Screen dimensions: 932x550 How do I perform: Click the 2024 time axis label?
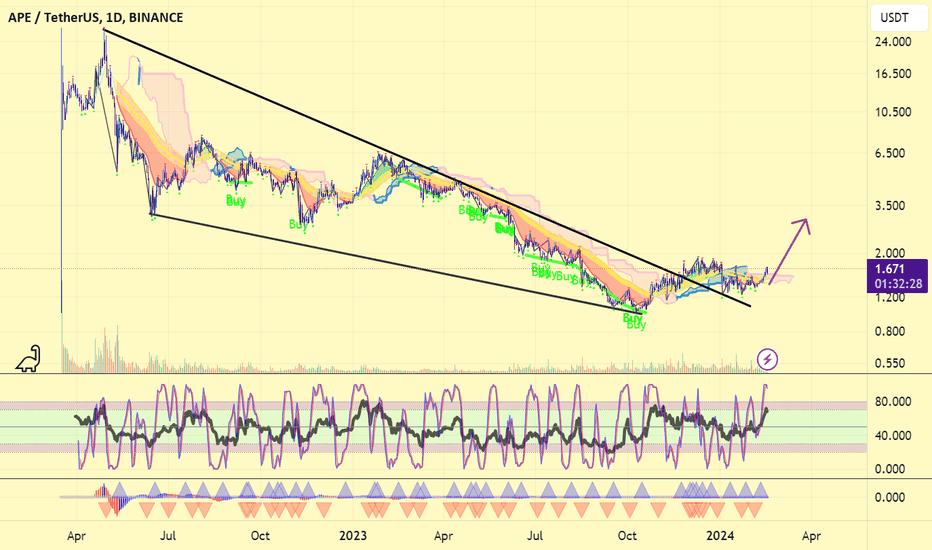(720, 536)
